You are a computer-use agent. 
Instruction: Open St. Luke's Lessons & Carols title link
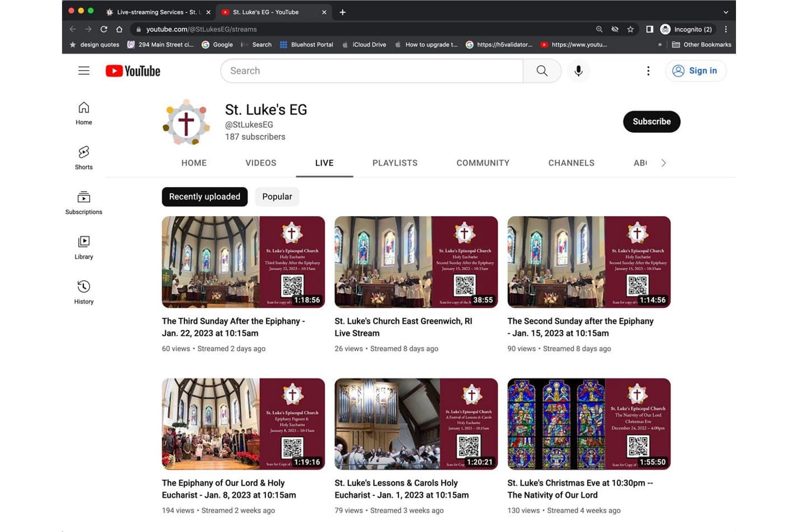pos(402,489)
